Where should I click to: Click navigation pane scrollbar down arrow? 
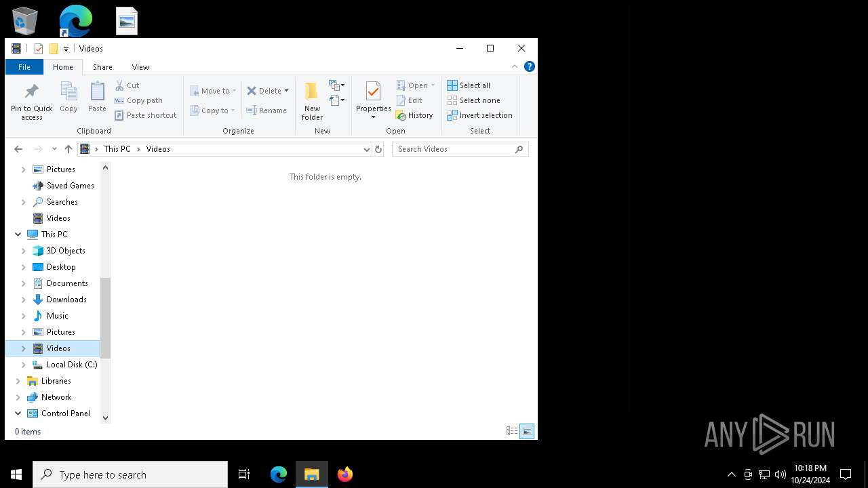[105, 418]
